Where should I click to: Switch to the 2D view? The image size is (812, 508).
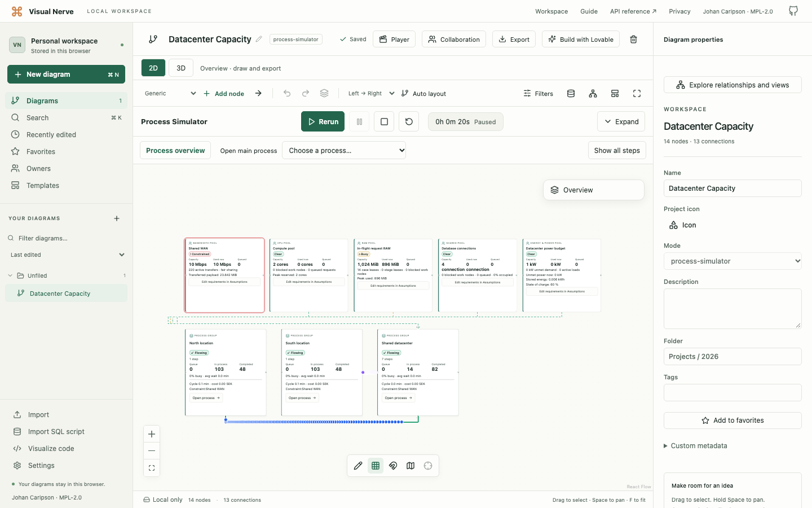pos(153,68)
